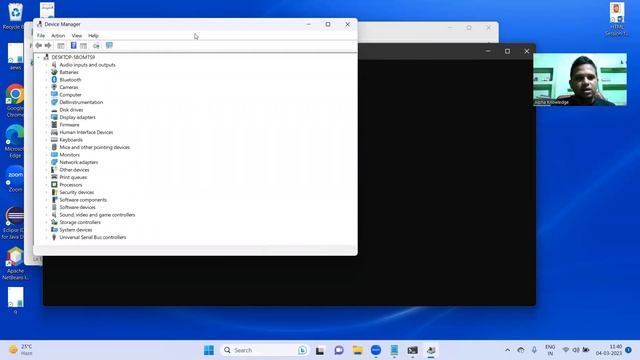
Task: Maximize the black terminal window behind
Action: pos(507,51)
